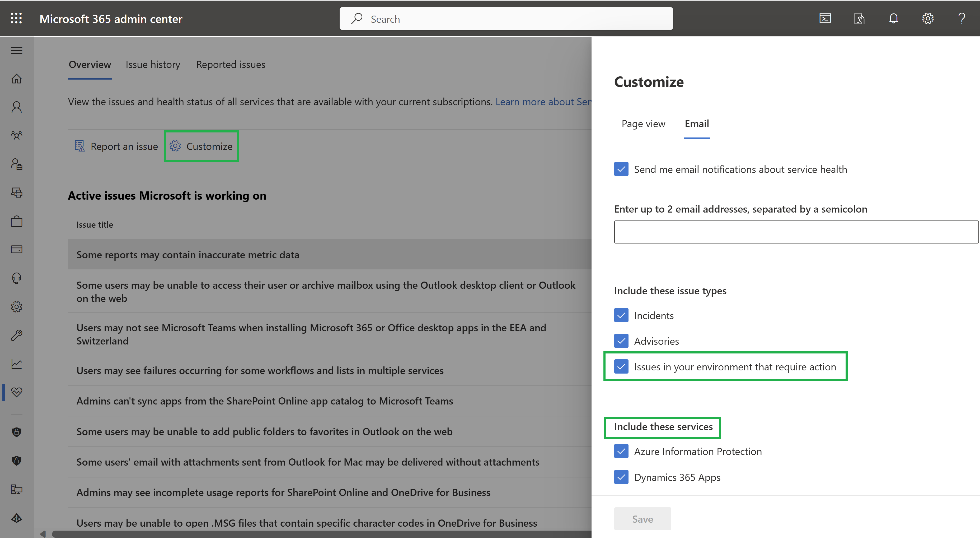Click the Customize settings icon

point(174,146)
